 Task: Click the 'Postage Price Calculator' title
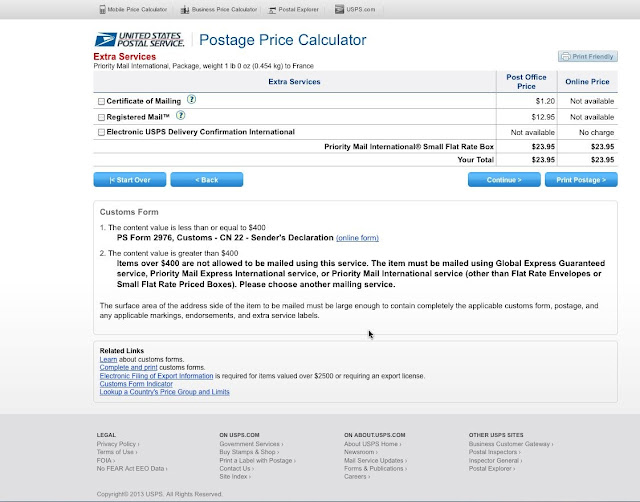coord(282,40)
